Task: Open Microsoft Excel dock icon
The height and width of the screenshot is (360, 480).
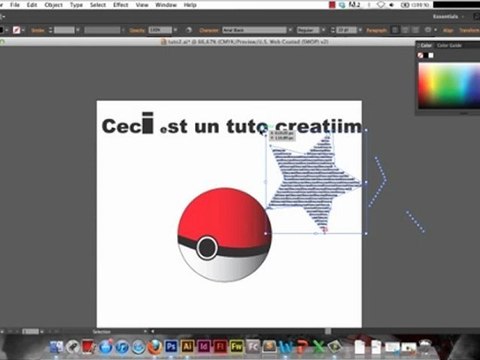Action: (x=319, y=347)
